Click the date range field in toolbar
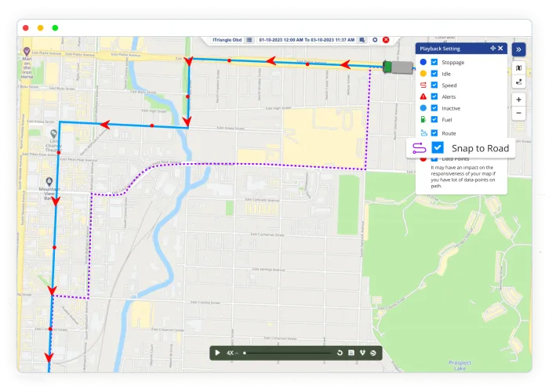 click(x=307, y=39)
